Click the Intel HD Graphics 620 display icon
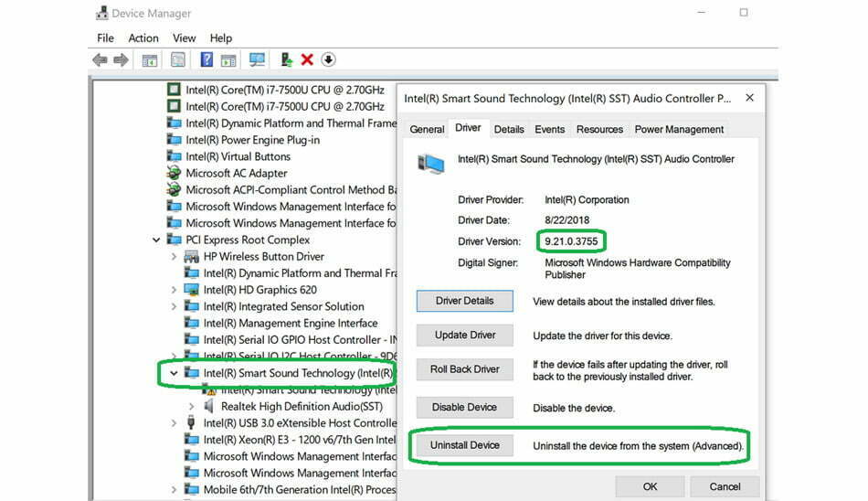868x501 pixels. point(192,290)
